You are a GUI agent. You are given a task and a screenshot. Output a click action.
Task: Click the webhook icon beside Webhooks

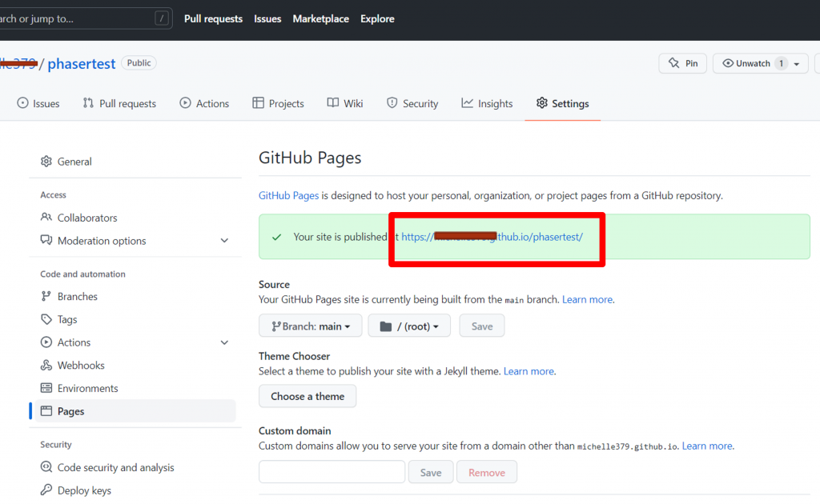[46, 365]
